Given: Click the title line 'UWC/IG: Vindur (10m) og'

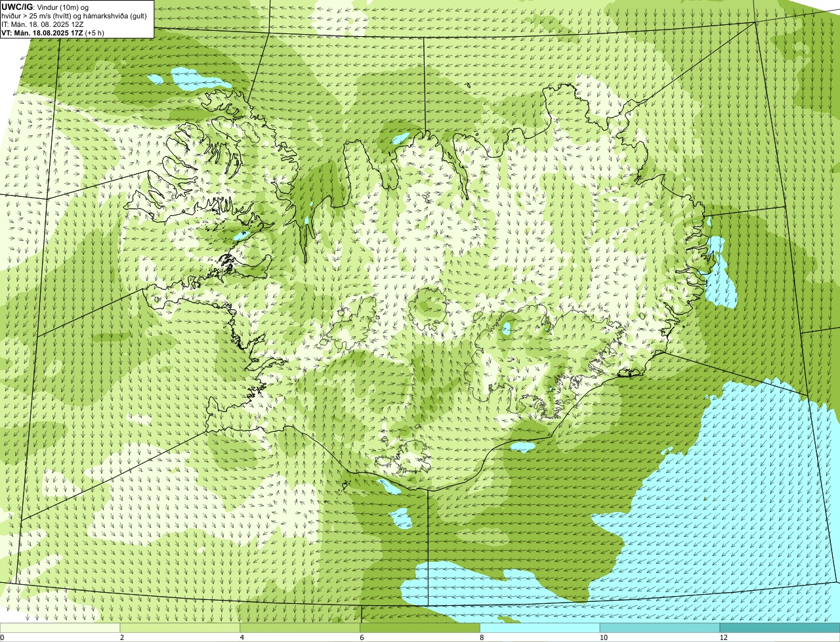Looking at the screenshot, I should (x=45, y=7).
